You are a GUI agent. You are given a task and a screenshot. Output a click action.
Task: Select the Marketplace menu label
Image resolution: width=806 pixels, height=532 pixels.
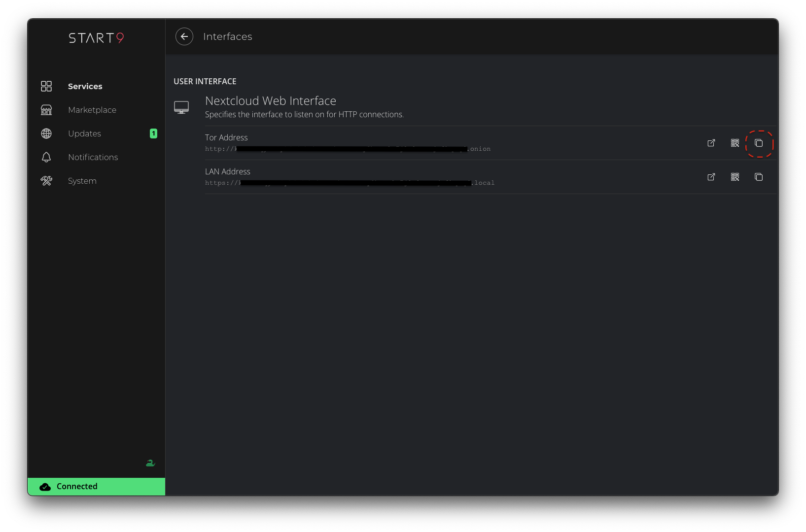tap(92, 110)
